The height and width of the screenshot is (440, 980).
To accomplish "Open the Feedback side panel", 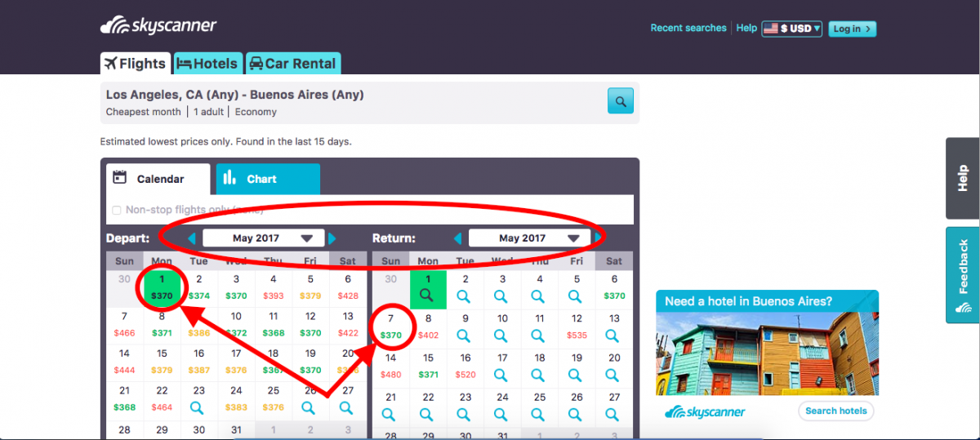I will click(x=963, y=275).
